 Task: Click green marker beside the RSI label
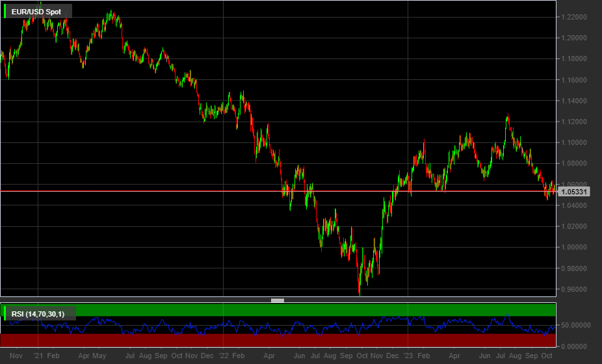(x=6, y=315)
